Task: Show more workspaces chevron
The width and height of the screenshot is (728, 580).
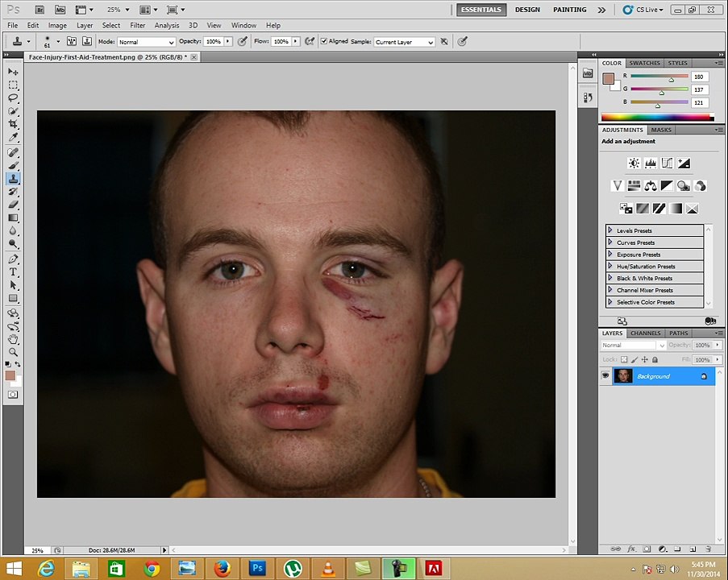Action: pyautogui.click(x=601, y=10)
